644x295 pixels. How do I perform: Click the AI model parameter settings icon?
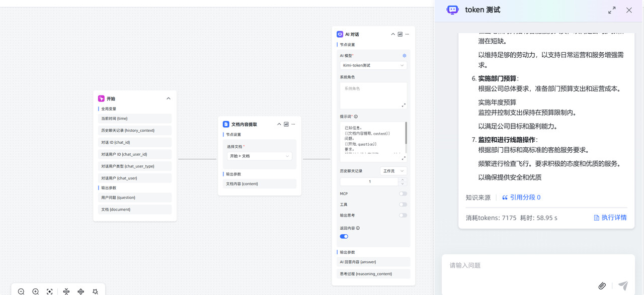(x=404, y=56)
